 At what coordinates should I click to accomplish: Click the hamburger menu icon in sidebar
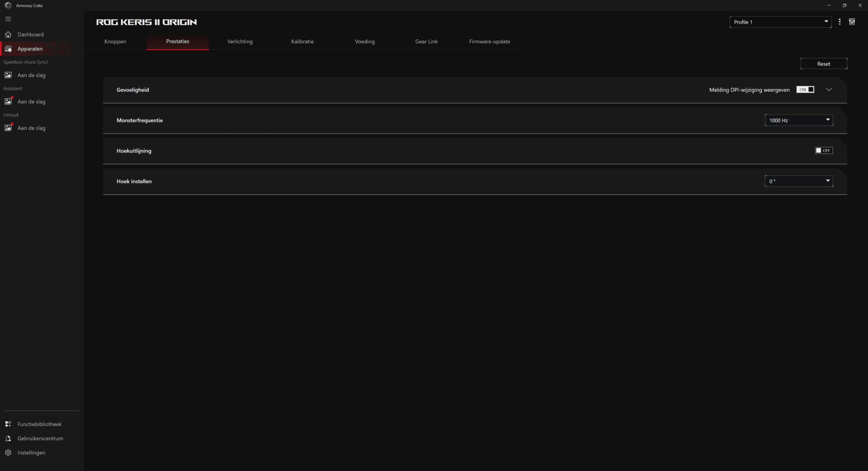coord(8,19)
